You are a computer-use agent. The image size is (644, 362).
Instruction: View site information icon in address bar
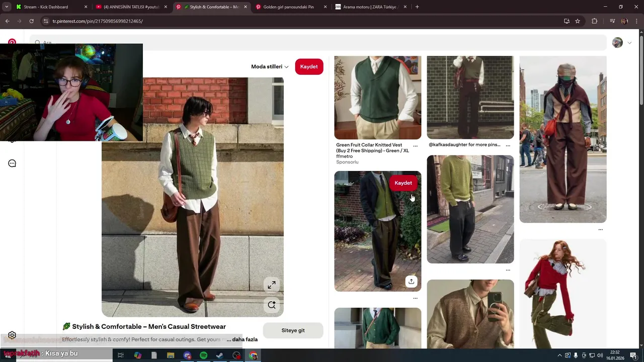(x=46, y=21)
